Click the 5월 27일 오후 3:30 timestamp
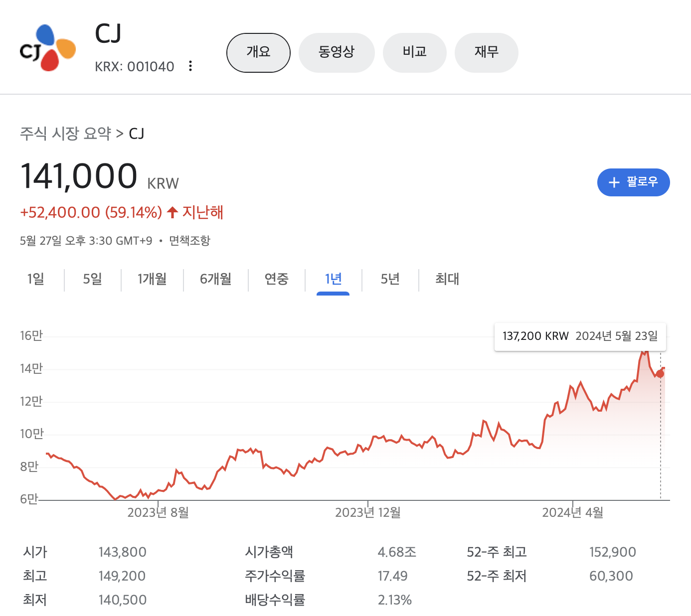 click(x=86, y=241)
